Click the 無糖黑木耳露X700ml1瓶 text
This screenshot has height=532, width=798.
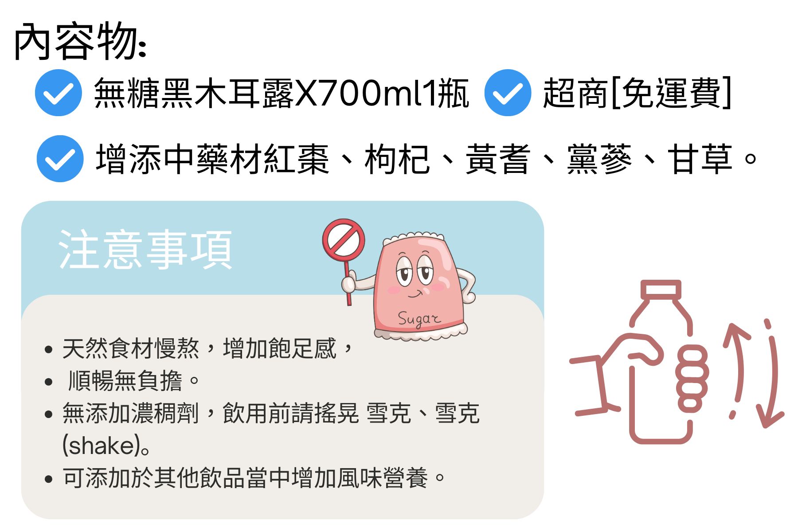(282, 93)
